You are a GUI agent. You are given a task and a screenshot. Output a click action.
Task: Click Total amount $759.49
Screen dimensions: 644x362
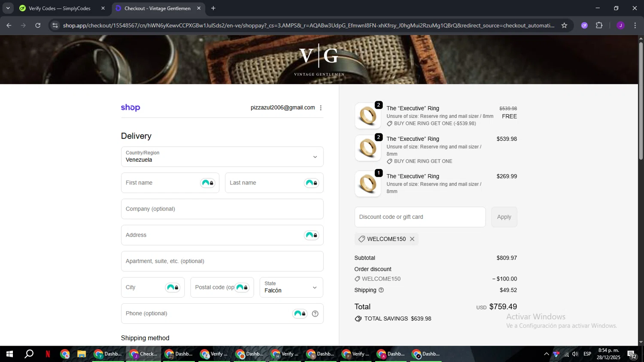point(503,307)
